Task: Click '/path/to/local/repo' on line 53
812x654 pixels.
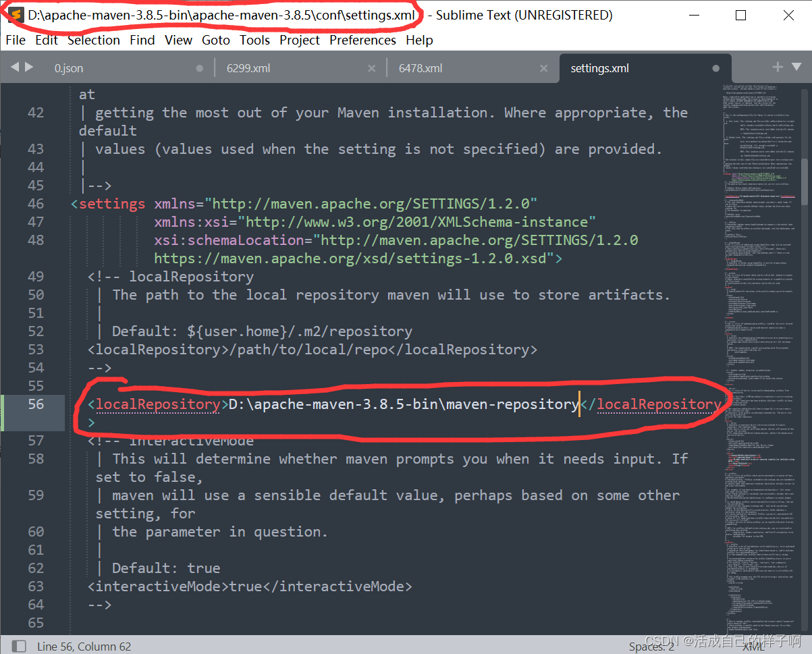Action: click(308, 349)
